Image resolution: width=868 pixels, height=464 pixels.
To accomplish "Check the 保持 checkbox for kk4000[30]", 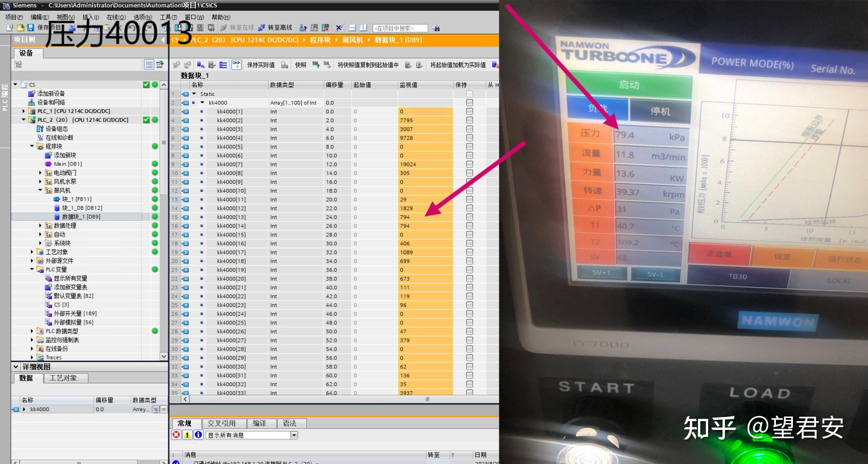I will click(469, 367).
